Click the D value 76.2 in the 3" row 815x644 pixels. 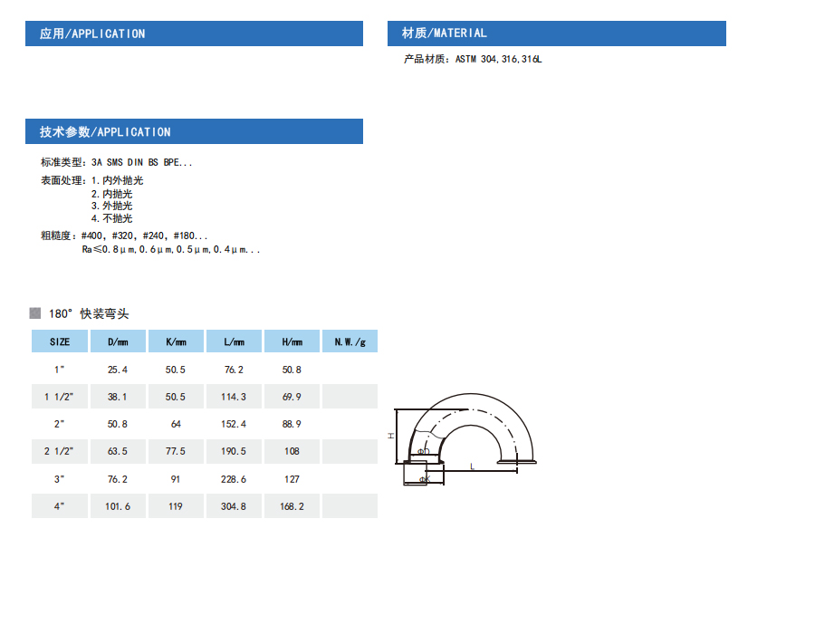[x=118, y=479]
